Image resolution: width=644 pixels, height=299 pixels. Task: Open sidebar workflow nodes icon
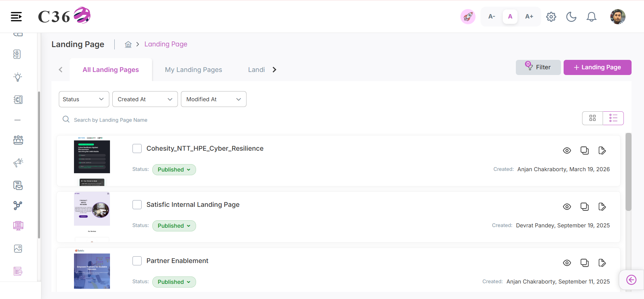(18, 205)
